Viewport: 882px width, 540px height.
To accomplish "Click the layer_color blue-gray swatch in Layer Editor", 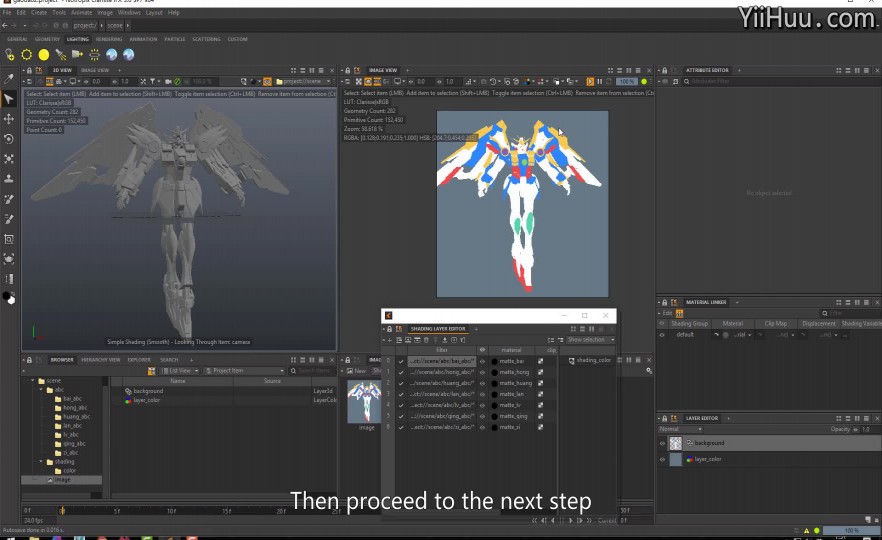I will pos(676,459).
